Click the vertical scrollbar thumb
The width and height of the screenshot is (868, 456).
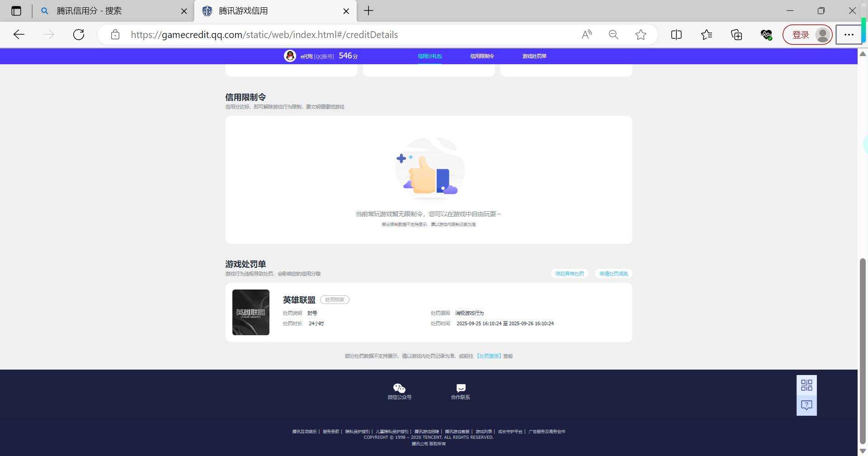[x=863, y=351]
